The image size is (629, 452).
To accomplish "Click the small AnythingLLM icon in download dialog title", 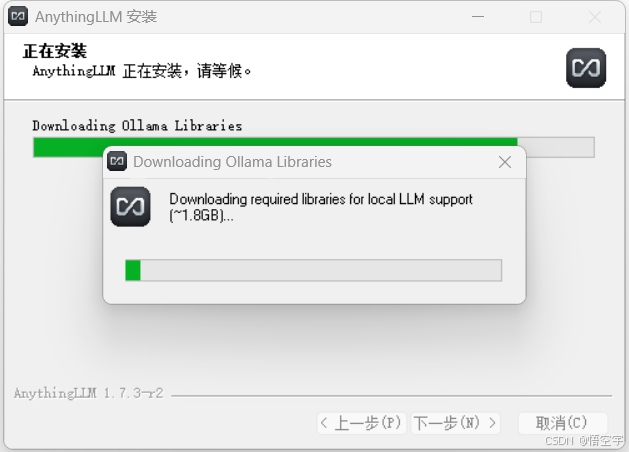I will (x=117, y=161).
